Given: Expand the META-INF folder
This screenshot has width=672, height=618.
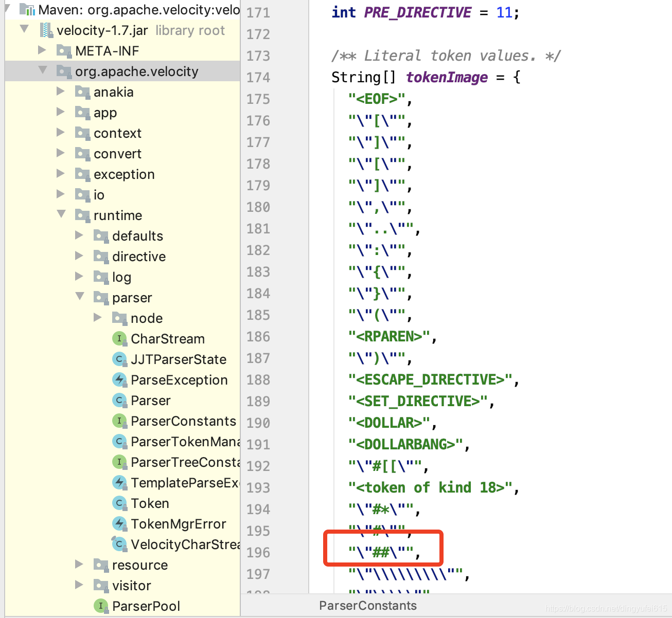Looking at the screenshot, I should (42, 50).
